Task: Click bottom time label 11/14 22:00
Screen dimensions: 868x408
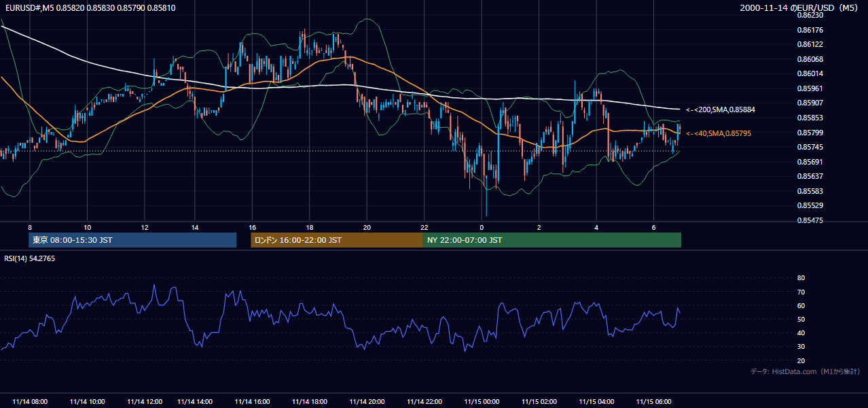Action: 424,402
